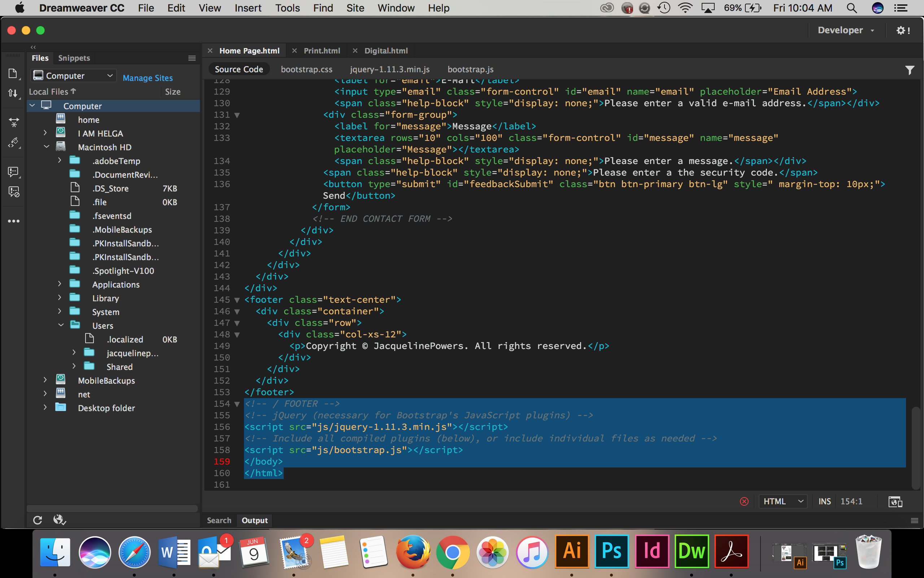Show the bootstrap.css related file
924x578 pixels.
tap(306, 69)
